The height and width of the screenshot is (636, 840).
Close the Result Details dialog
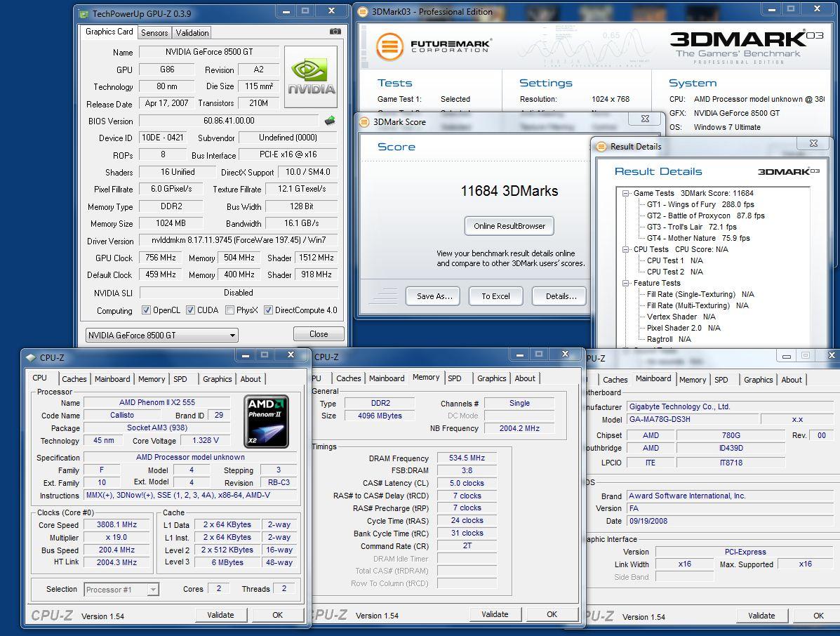[x=813, y=143]
